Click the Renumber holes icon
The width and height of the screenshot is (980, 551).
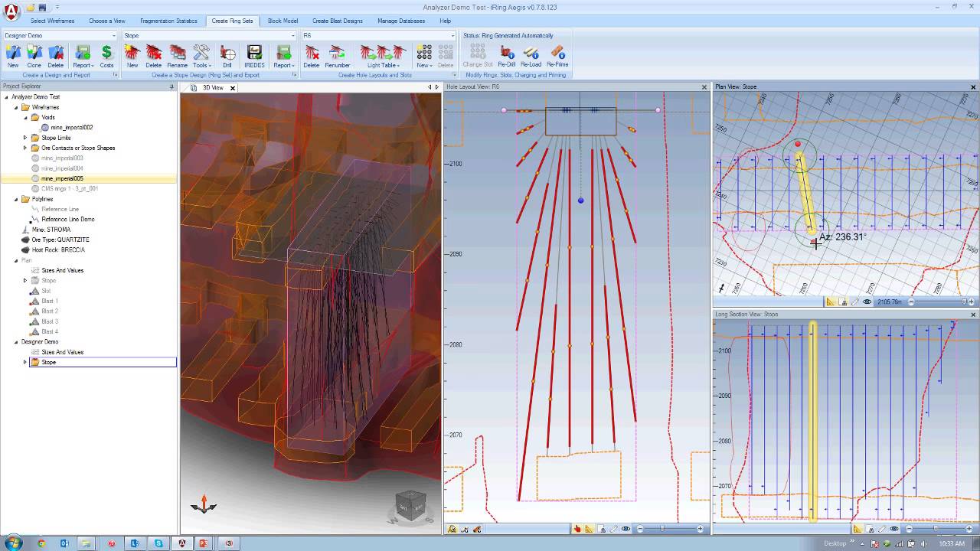(338, 53)
